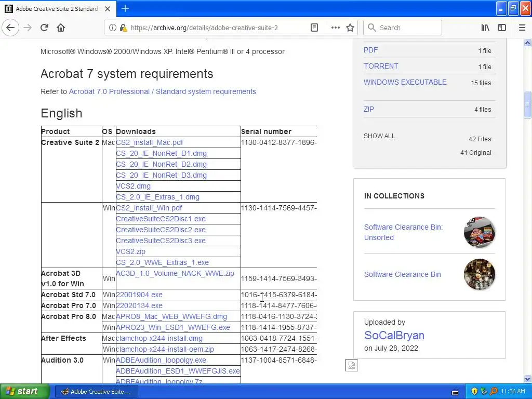
Task: Click the security shield tray icon
Action: pyautogui.click(x=474, y=392)
